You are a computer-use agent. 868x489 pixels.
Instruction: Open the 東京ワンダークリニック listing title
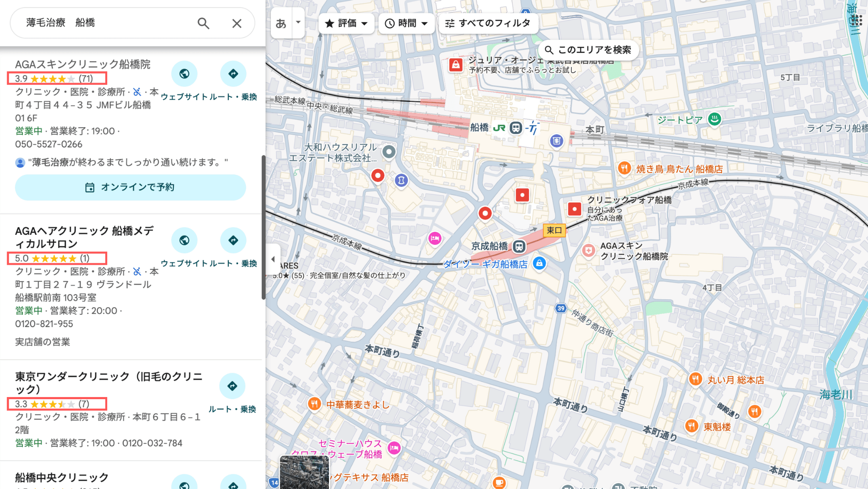click(109, 383)
